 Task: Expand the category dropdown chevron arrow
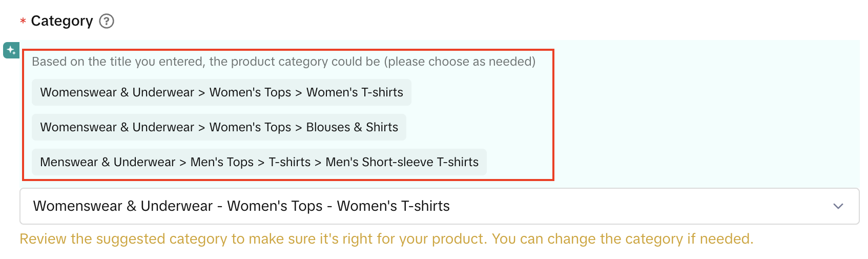tap(838, 206)
